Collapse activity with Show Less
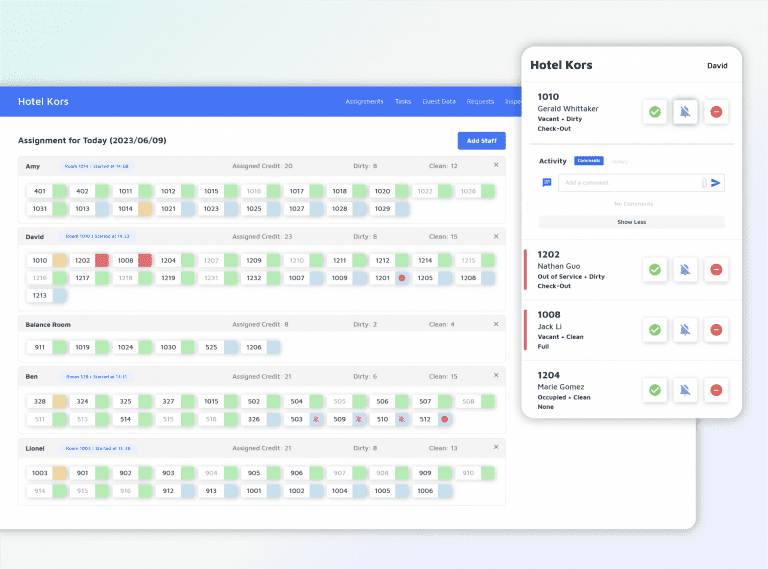Viewport: 768px width, 569px height. click(x=631, y=222)
